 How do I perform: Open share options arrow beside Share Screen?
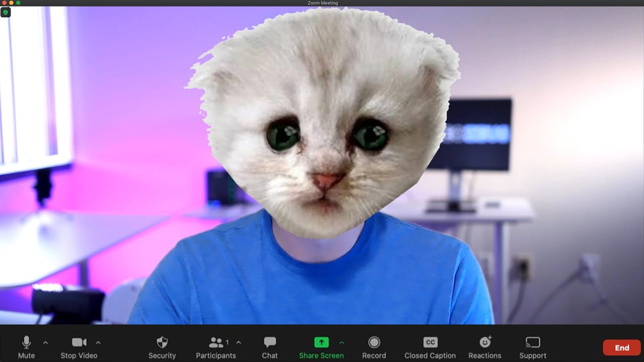[342, 343]
